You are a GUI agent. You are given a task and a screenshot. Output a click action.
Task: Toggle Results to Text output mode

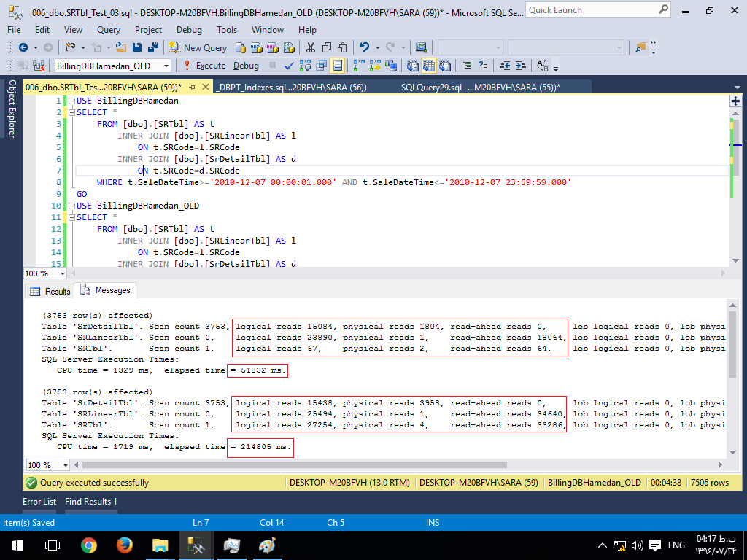tap(413, 66)
